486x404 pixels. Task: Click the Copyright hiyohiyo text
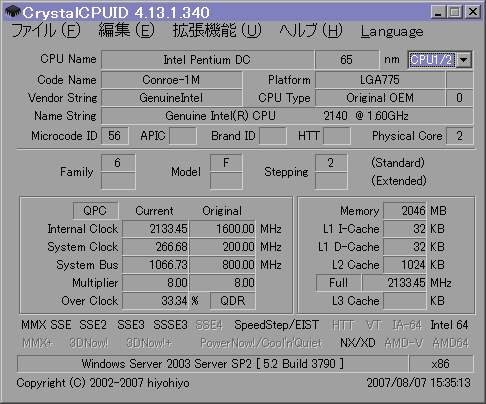click(103, 383)
